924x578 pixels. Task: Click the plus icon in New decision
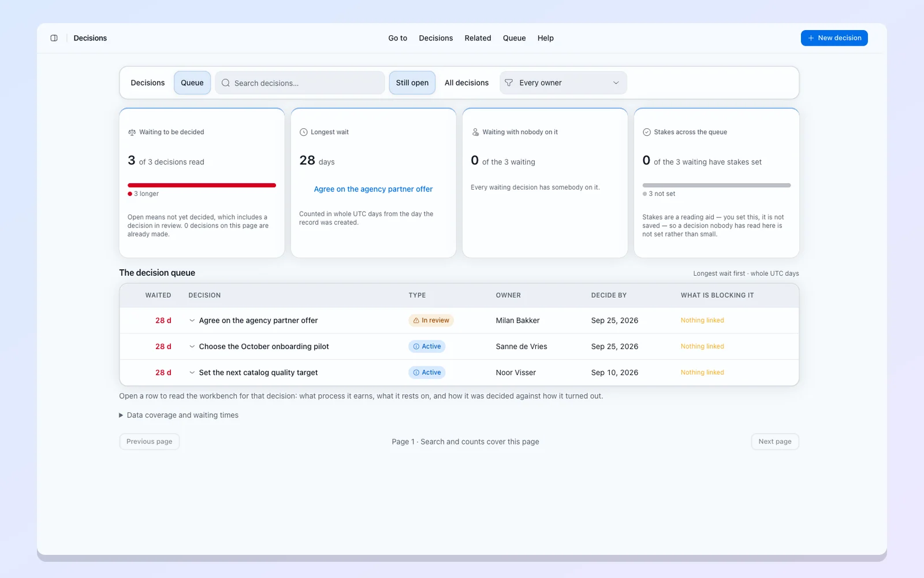[811, 38]
